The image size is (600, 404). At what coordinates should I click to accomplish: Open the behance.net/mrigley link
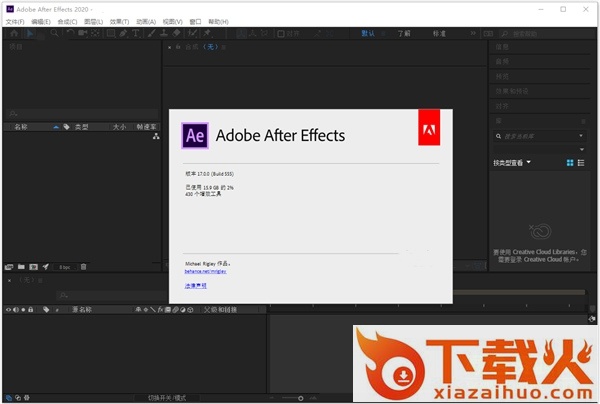[205, 271]
